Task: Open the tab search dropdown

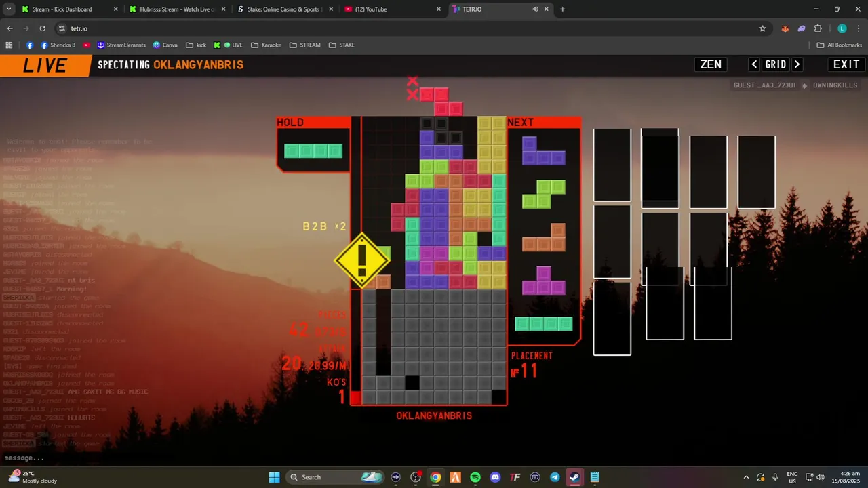Action: tap(8, 9)
